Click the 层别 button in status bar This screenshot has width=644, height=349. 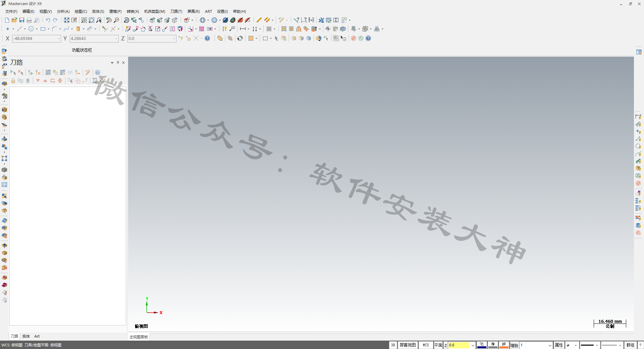[515, 345]
